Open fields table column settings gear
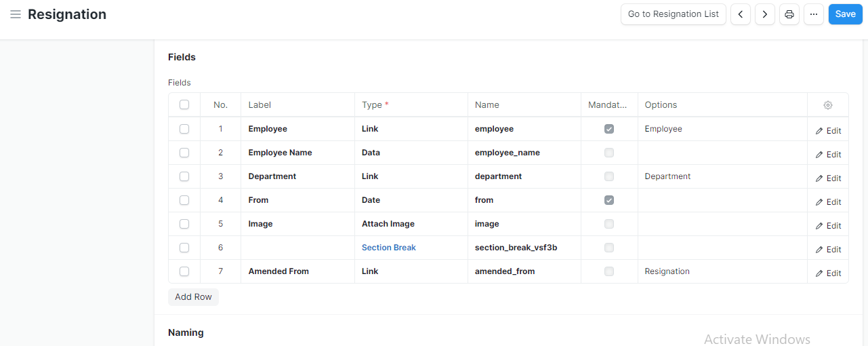 click(827, 105)
